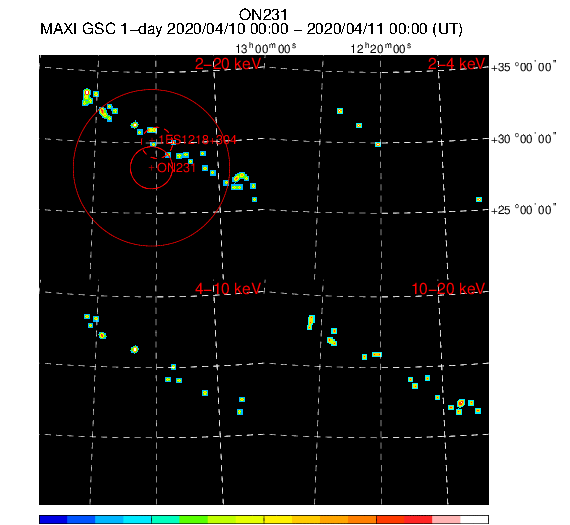
Task: Click the ON231 source label
Action: coord(176,168)
